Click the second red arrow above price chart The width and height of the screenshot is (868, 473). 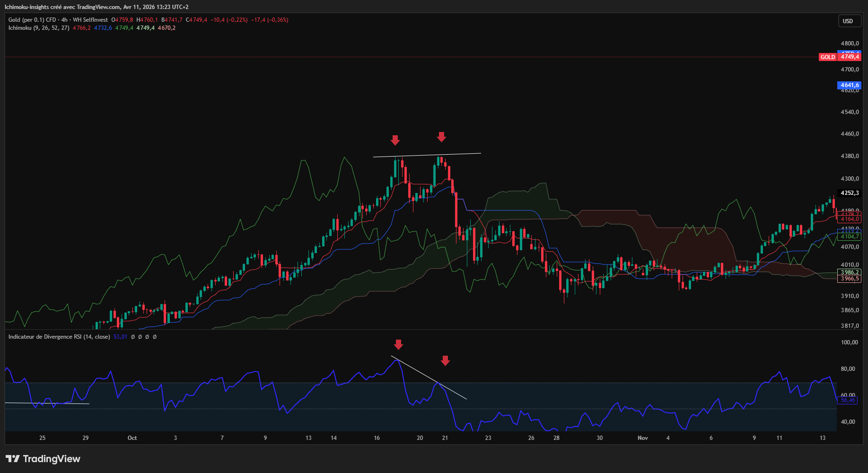point(441,137)
